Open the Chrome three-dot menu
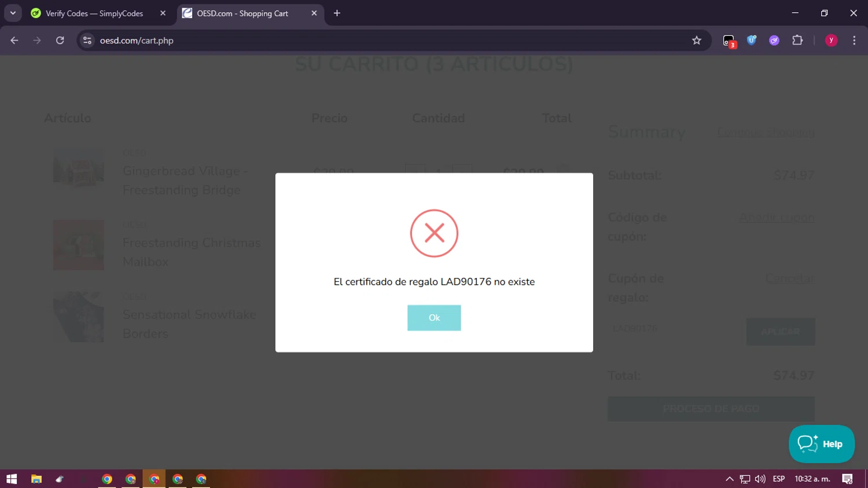The height and width of the screenshot is (488, 868). [854, 41]
